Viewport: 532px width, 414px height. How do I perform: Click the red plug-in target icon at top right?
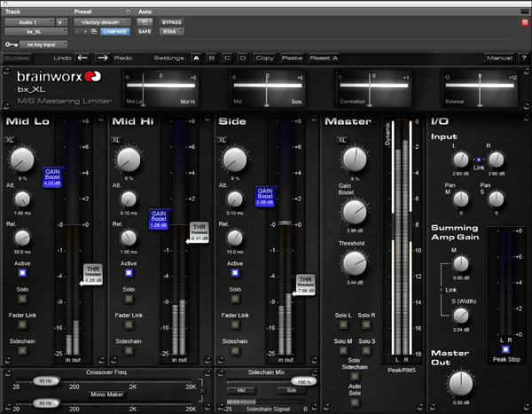click(525, 22)
